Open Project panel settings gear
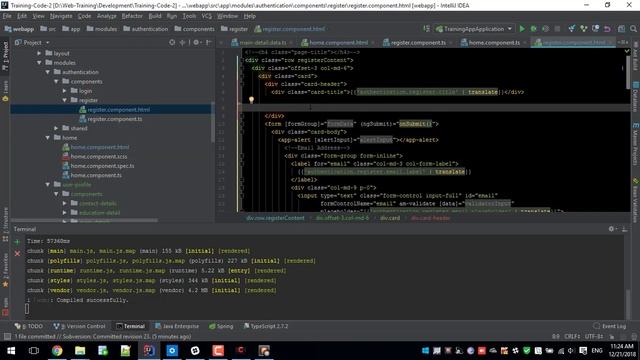640x360 pixels. point(196,42)
